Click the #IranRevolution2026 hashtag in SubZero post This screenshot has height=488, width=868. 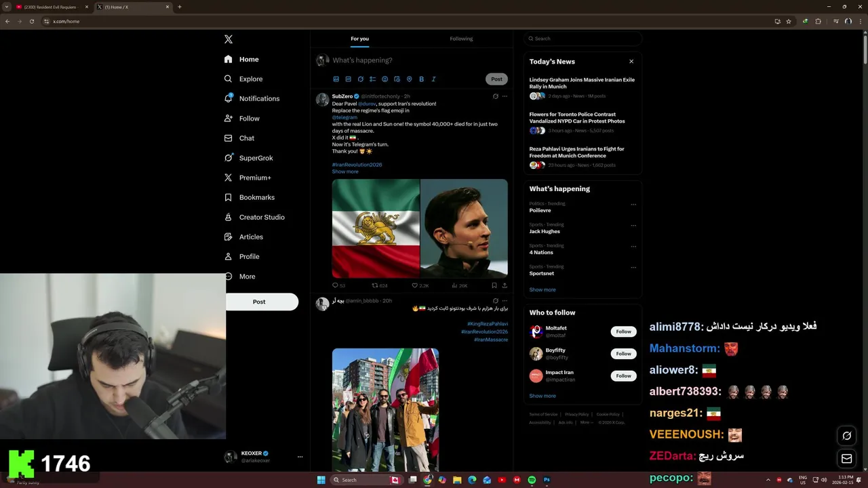pos(357,165)
